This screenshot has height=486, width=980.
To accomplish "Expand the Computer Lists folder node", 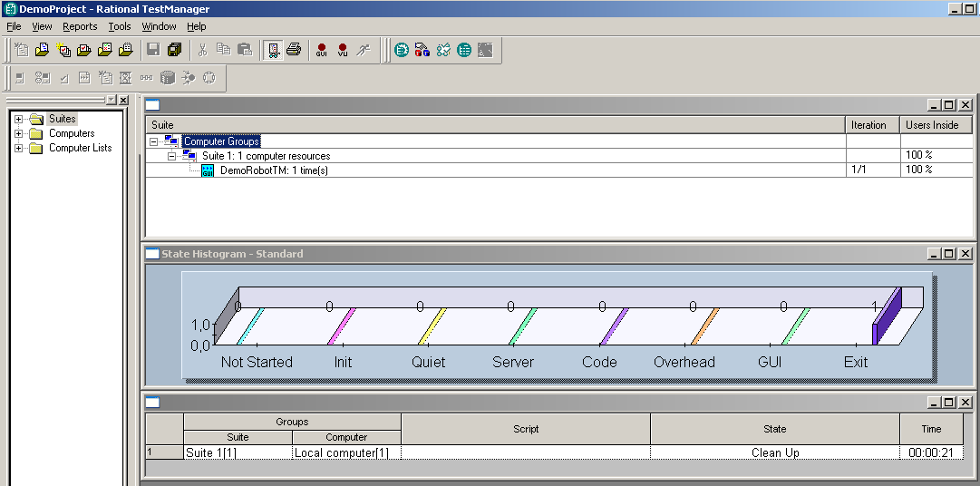I will [x=18, y=148].
